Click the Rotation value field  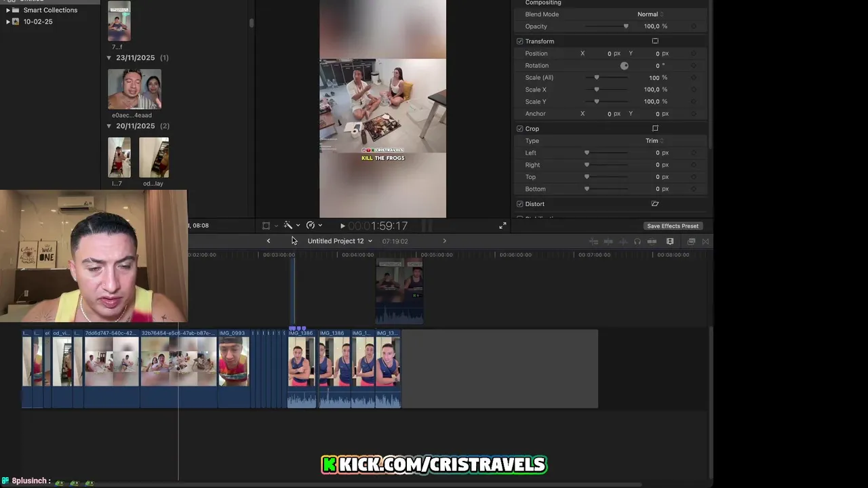[657, 66]
